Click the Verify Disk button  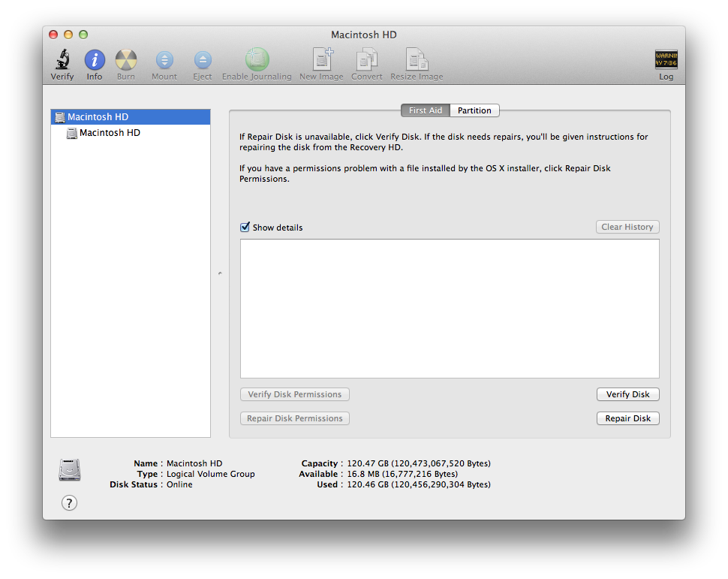[627, 394]
